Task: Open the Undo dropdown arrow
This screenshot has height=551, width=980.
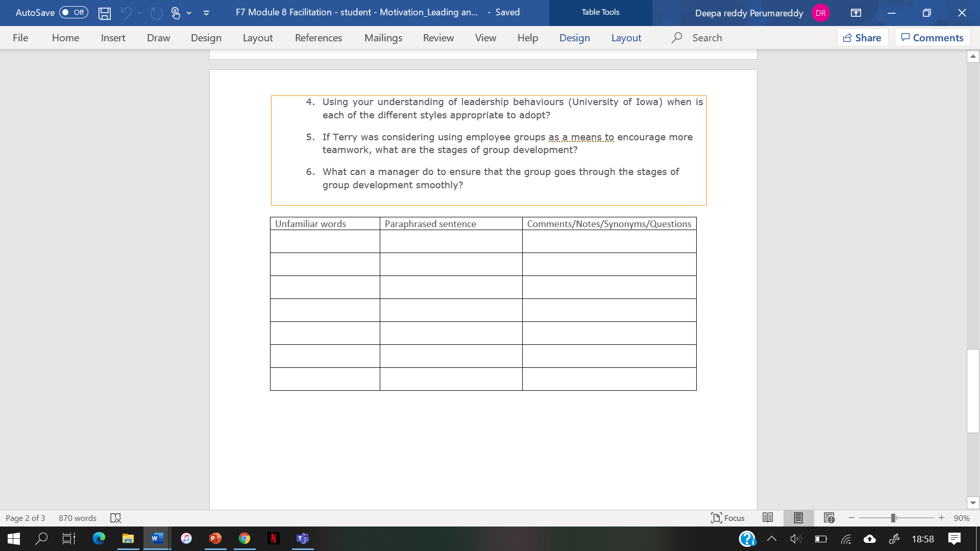Action: tap(138, 13)
